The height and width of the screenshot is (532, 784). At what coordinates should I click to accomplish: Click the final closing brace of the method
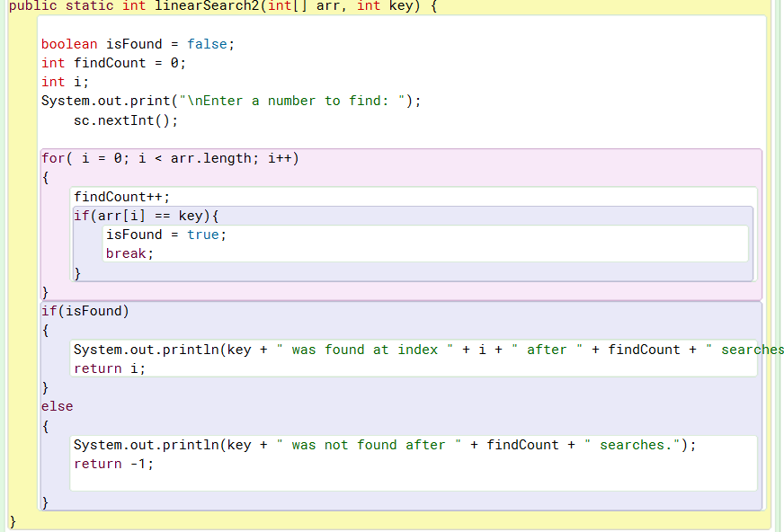(x=12, y=520)
